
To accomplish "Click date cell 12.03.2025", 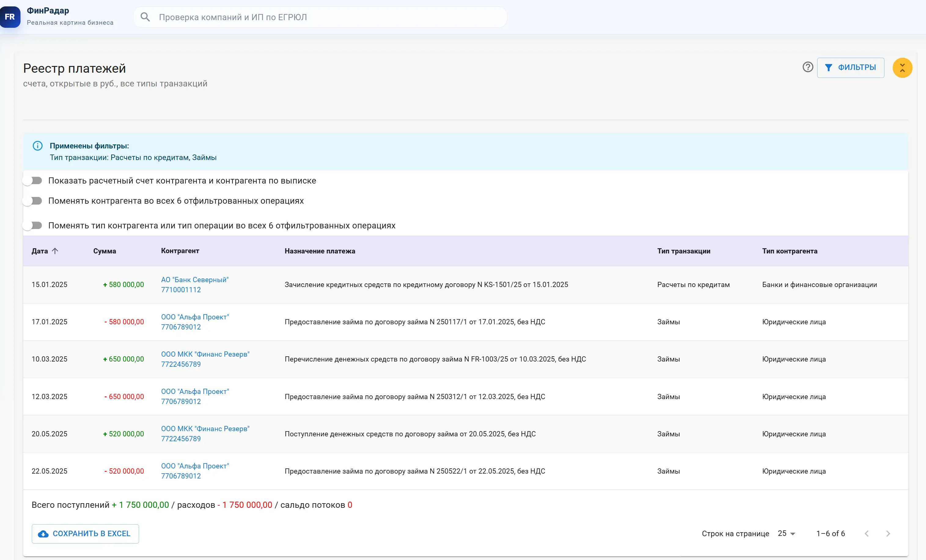I will pyautogui.click(x=49, y=397).
